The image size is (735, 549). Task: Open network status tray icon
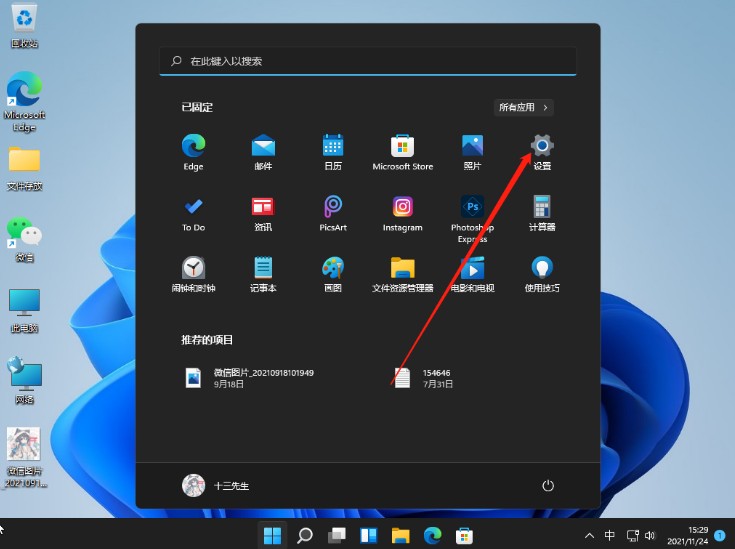pos(633,535)
